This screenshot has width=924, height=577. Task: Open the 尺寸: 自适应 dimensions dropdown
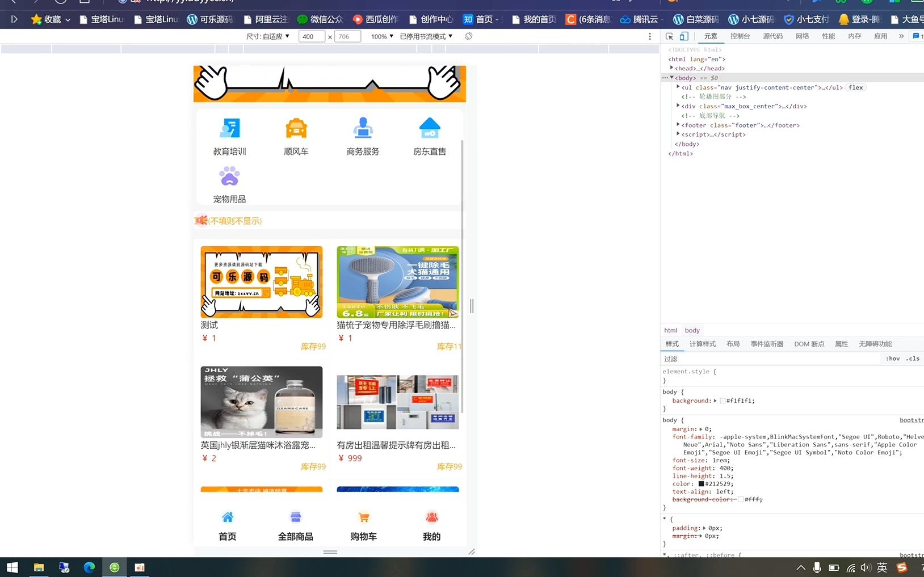click(268, 36)
